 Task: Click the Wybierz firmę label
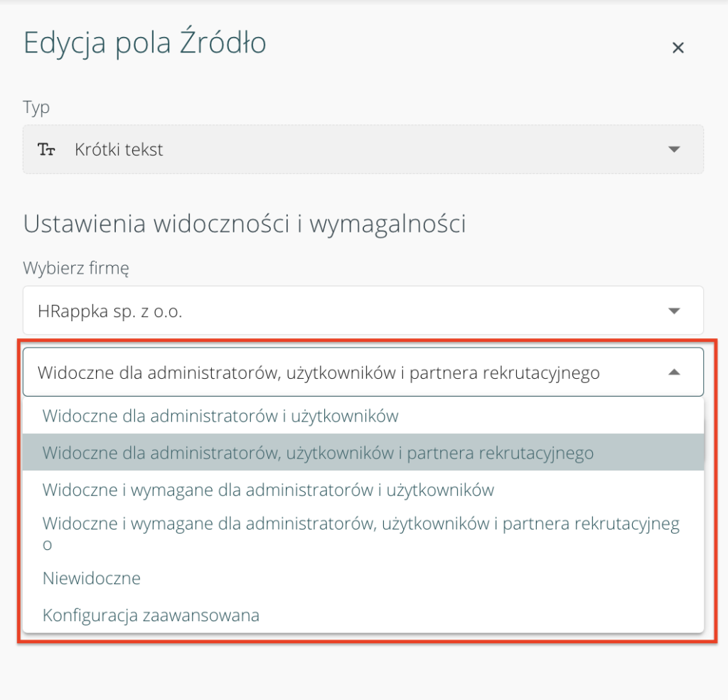tap(76, 269)
